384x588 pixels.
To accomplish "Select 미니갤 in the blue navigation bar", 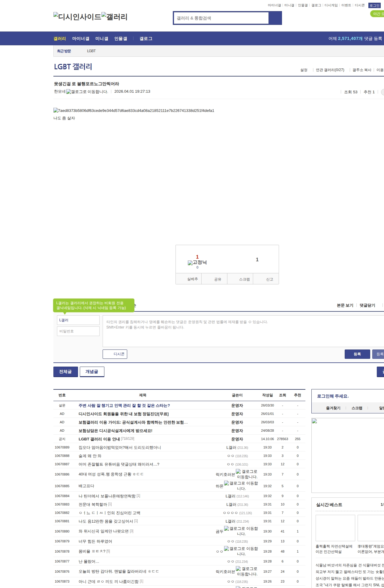I will [x=102, y=39].
